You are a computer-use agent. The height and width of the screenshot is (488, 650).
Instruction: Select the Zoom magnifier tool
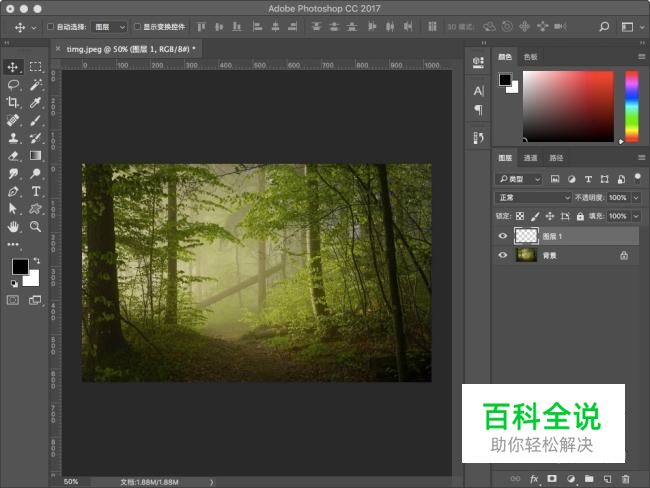click(35, 227)
